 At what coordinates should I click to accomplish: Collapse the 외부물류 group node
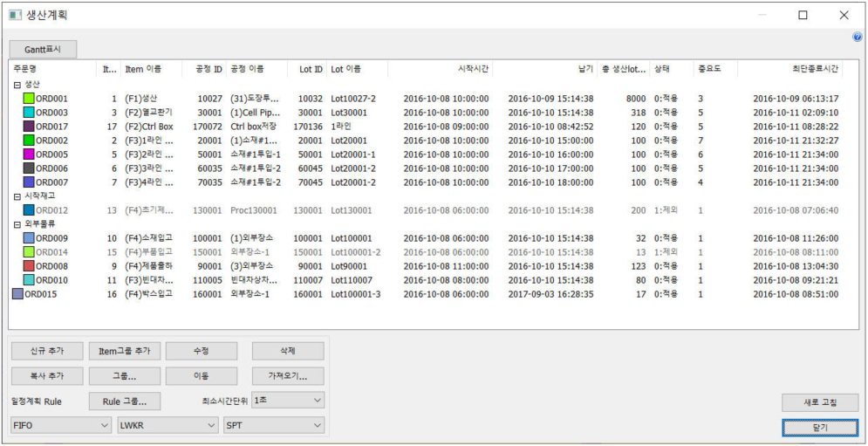tap(17, 224)
